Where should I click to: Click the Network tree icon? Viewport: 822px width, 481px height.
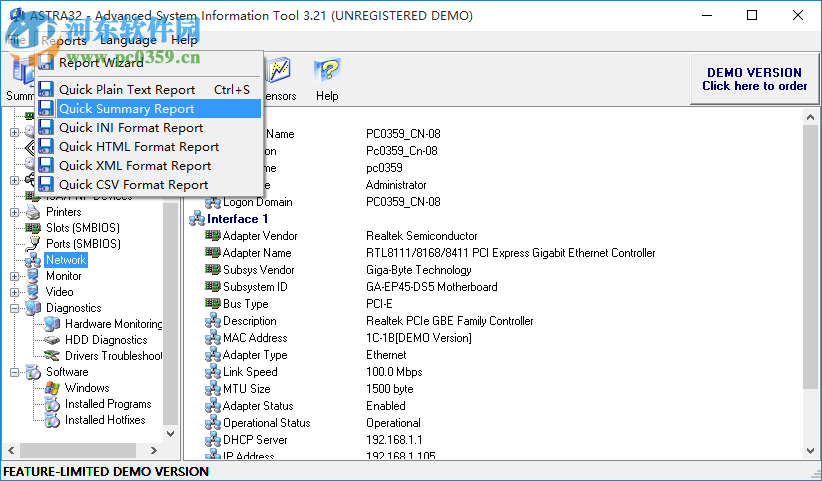(x=33, y=260)
